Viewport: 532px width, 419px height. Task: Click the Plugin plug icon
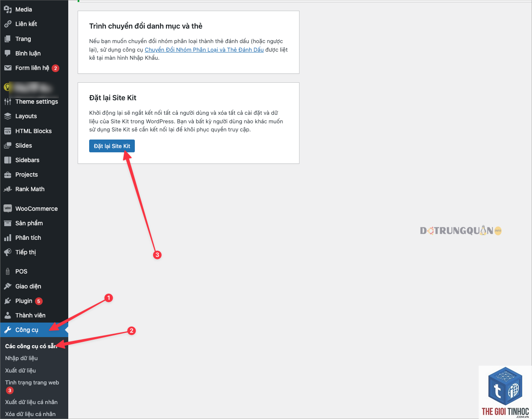click(8, 301)
